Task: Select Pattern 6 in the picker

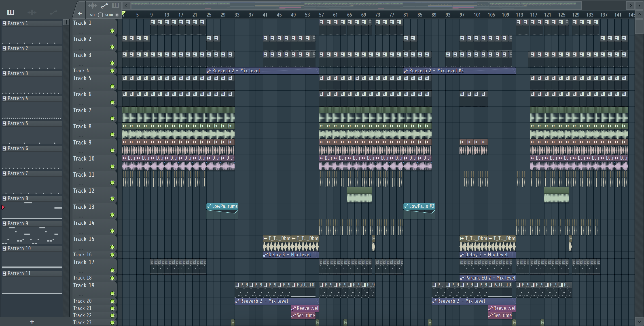Action: (x=32, y=148)
